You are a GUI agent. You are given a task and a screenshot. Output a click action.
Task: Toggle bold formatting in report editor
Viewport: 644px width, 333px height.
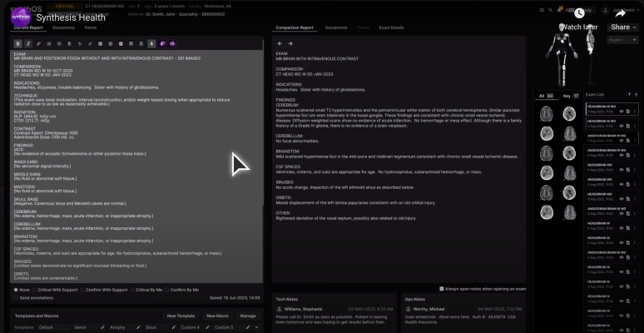click(18, 43)
